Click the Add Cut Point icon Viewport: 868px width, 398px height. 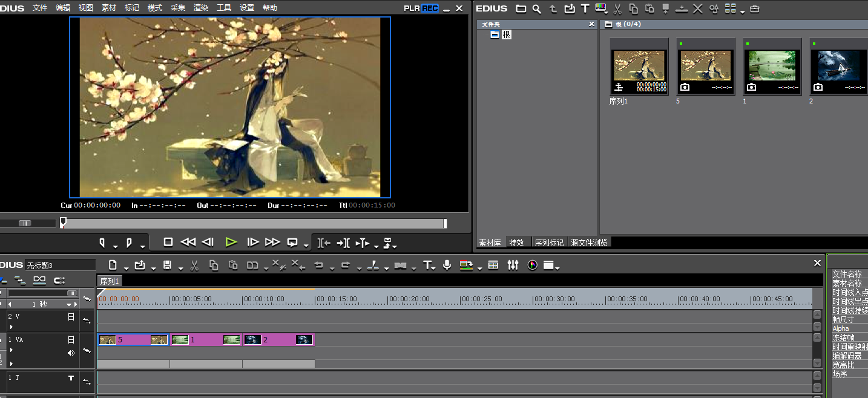click(x=373, y=265)
